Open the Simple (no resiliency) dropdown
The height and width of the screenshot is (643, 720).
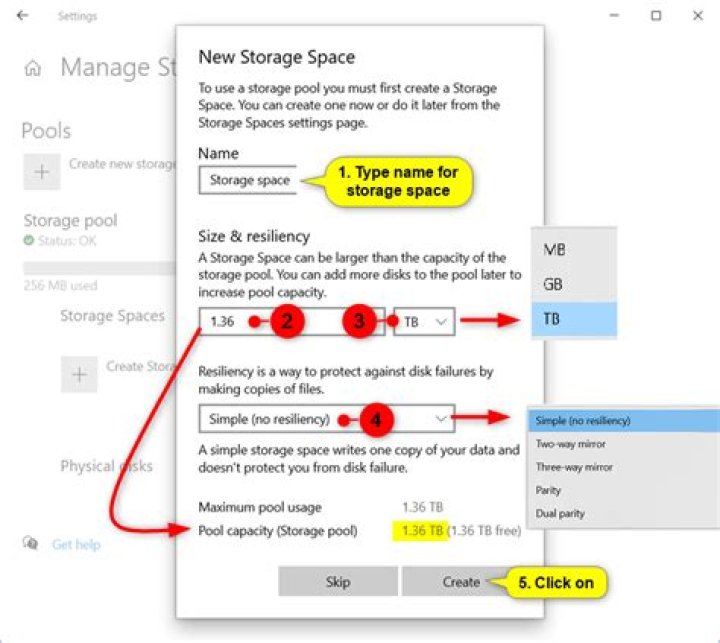pyautogui.click(x=325, y=419)
